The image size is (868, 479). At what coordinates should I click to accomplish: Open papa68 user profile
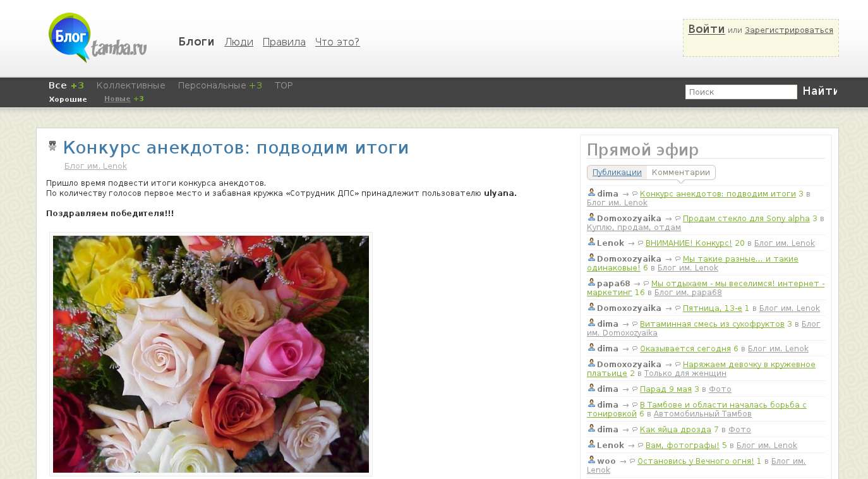(613, 284)
